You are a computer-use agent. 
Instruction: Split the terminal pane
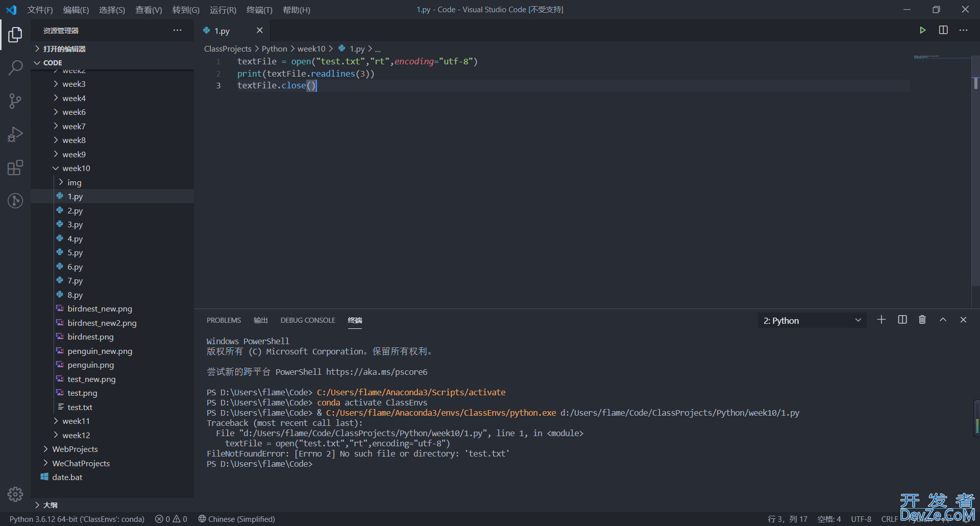pyautogui.click(x=902, y=320)
